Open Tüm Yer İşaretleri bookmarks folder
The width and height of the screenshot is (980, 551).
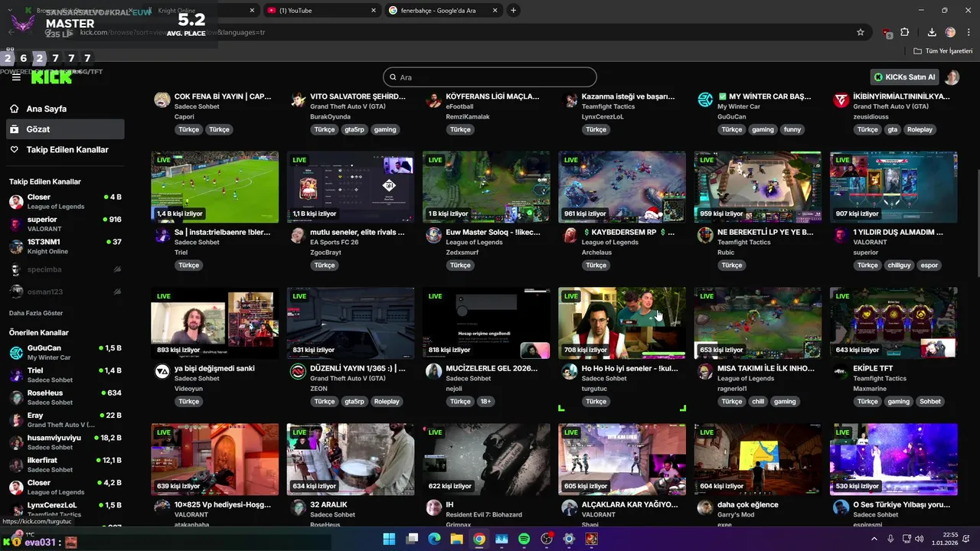(x=943, y=51)
